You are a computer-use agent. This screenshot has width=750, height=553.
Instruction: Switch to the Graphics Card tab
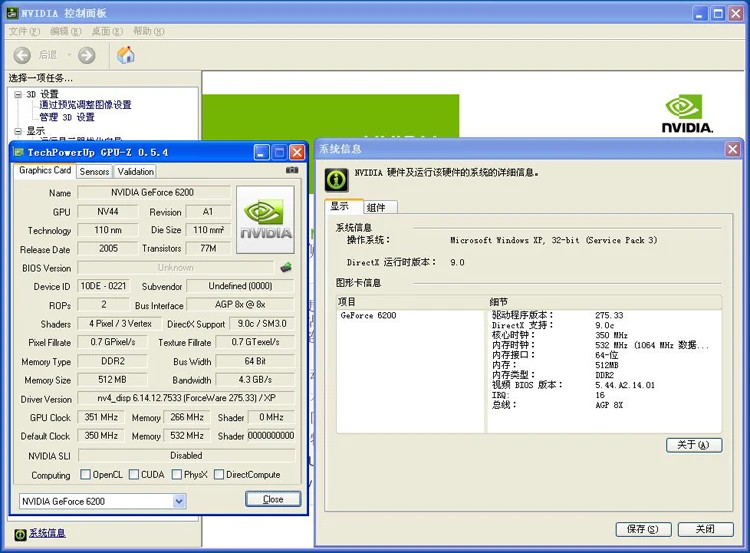[x=44, y=170]
